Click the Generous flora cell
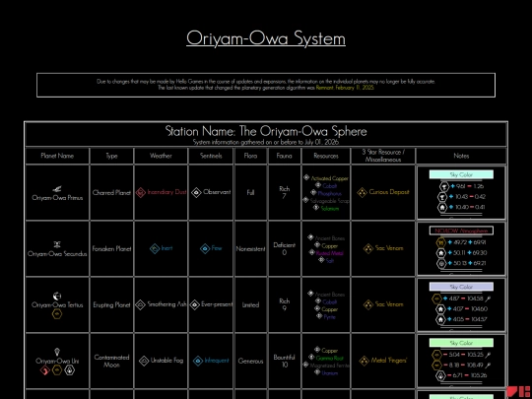Viewport: 532px width, 399px height. [x=251, y=361]
